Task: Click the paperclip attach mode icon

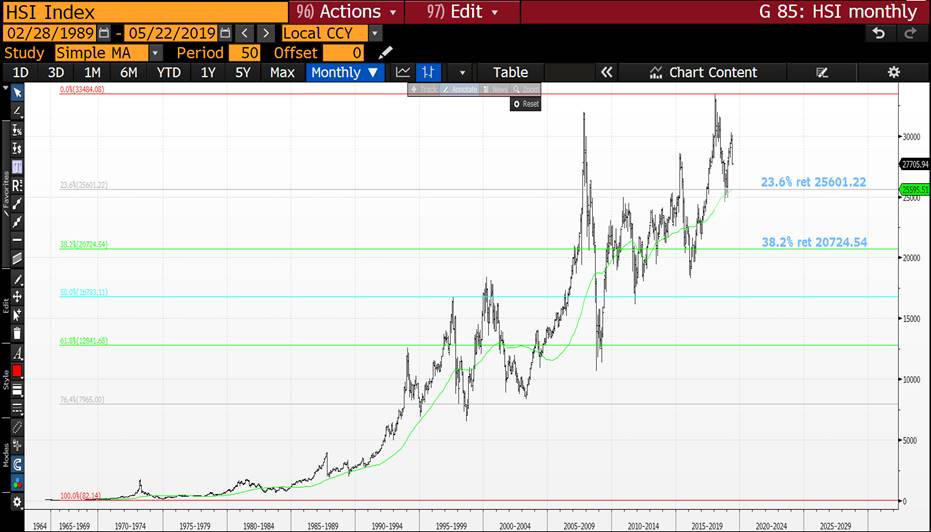Action: click(x=17, y=428)
